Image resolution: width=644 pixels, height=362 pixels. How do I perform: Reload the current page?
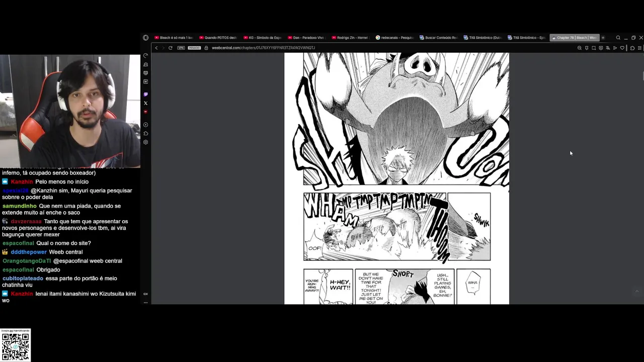click(171, 48)
